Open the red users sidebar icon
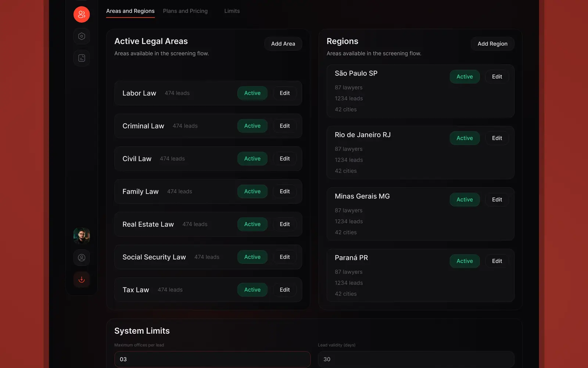 coord(82,14)
